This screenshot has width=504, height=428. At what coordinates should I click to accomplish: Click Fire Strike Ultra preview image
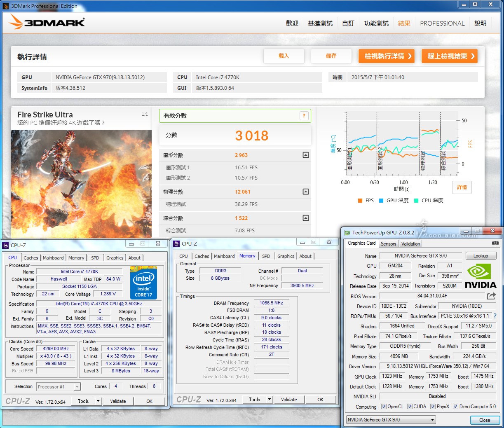81,184
